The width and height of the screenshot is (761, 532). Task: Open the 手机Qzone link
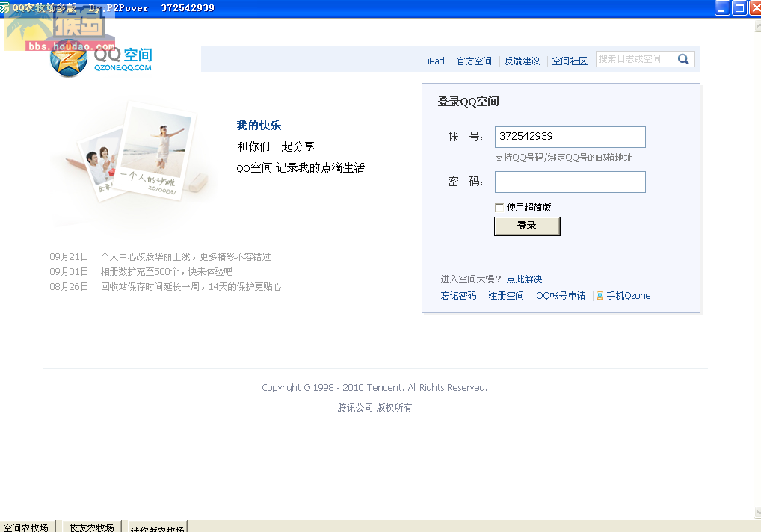tap(629, 296)
